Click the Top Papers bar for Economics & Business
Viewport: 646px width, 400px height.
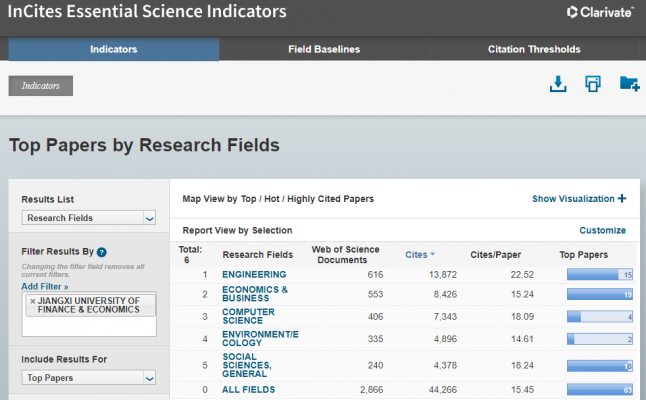[x=600, y=295]
